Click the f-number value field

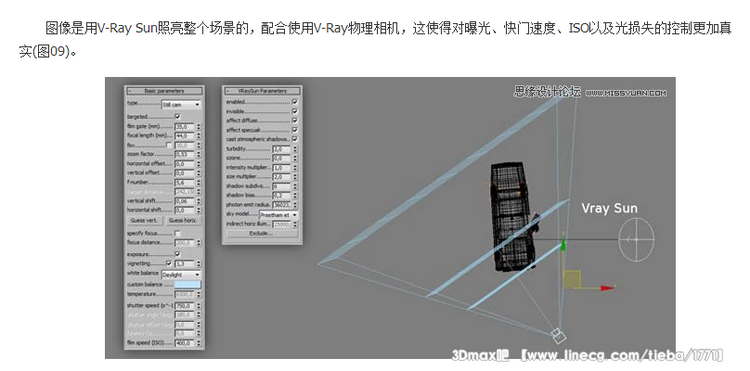pyautogui.click(x=185, y=183)
